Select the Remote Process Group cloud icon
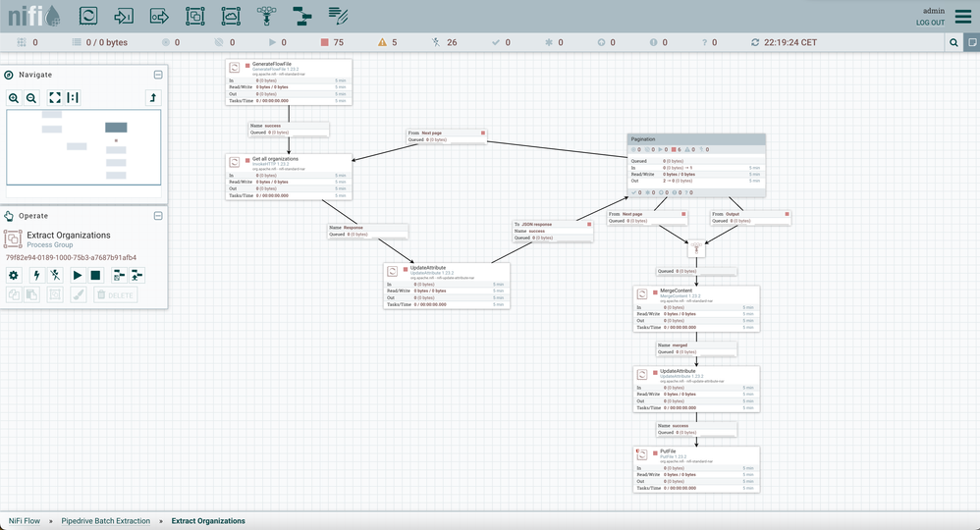 231,16
